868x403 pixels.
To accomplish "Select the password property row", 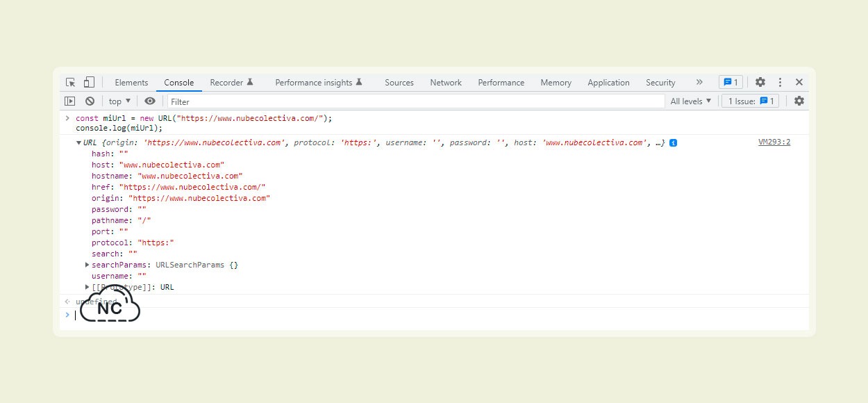I will click(119, 209).
